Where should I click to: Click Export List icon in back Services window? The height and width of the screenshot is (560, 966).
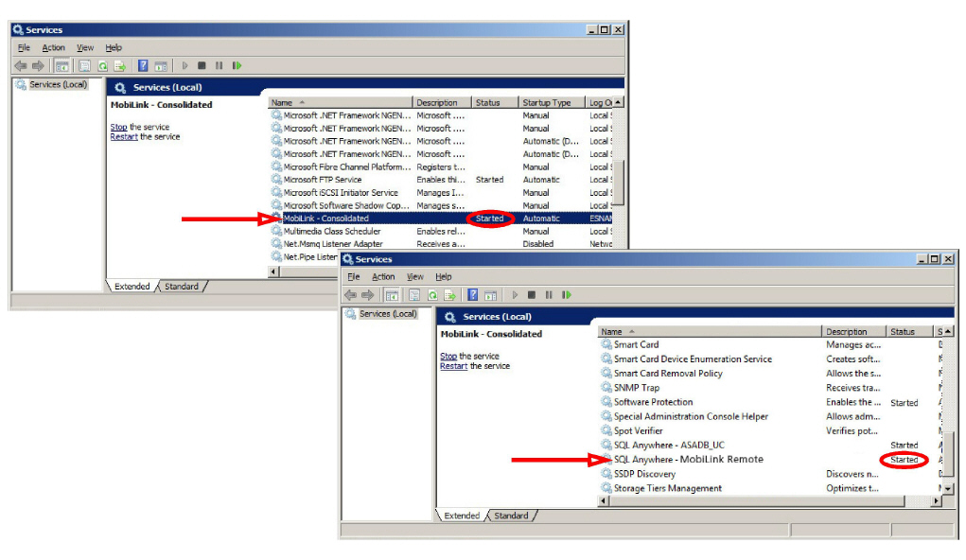[120, 65]
